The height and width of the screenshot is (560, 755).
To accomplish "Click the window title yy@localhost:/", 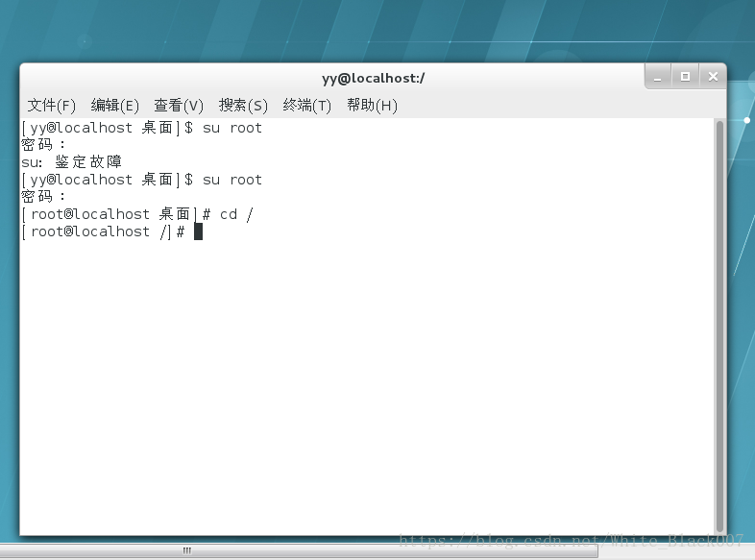I will tap(373, 78).
